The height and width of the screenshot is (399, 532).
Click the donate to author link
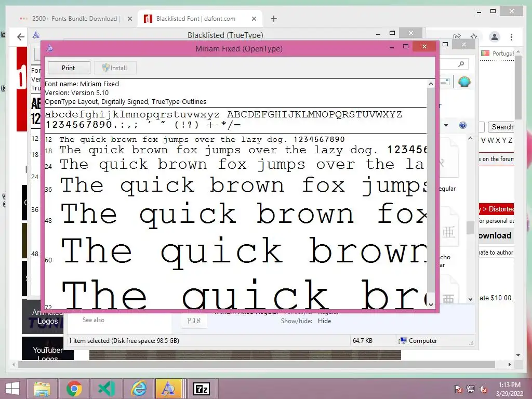pos(496,252)
